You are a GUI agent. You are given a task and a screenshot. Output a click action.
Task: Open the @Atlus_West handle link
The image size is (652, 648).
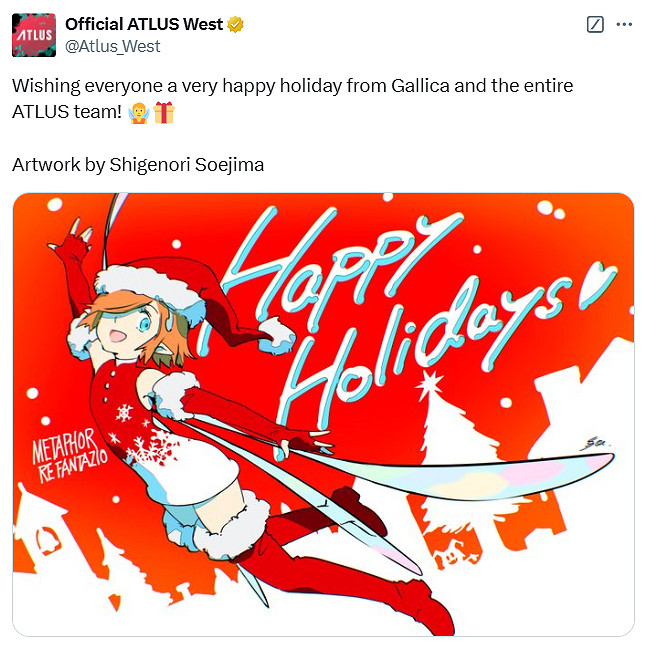point(112,46)
